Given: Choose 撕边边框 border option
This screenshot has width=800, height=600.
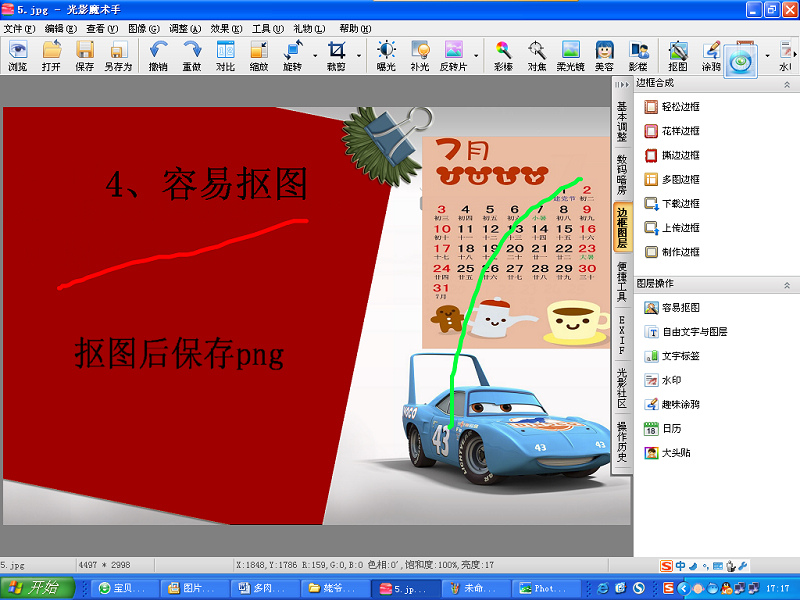Looking at the screenshot, I should pyautogui.click(x=672, y=155).
